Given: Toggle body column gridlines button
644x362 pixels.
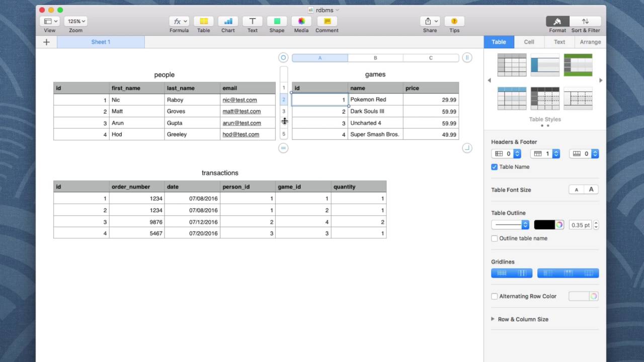Looking at the screenshot, I should click(522, 273).
